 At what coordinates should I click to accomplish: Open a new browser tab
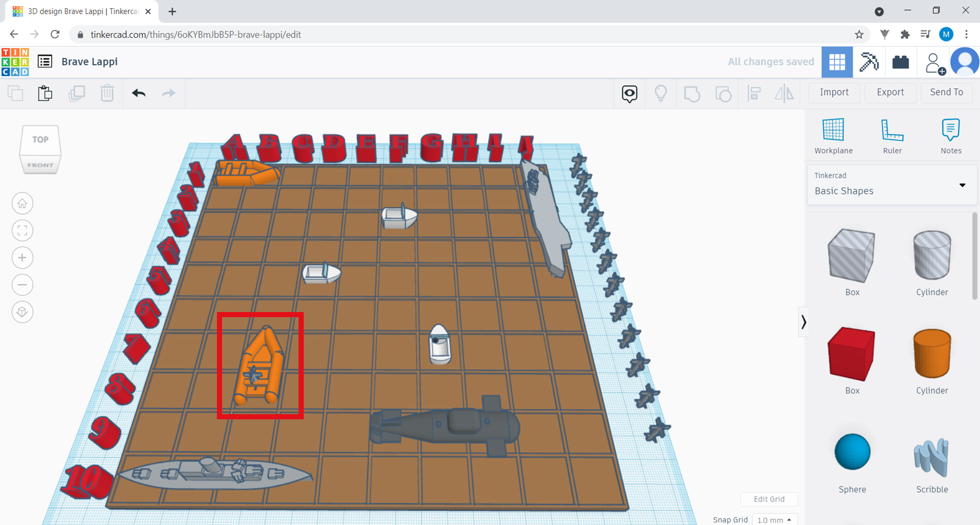pos(173,11)
